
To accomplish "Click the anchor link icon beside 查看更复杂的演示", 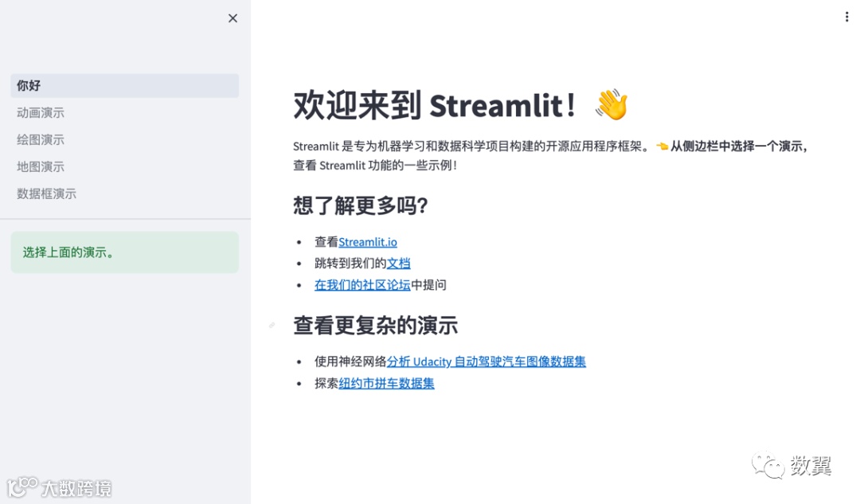I will coord(272,325).
